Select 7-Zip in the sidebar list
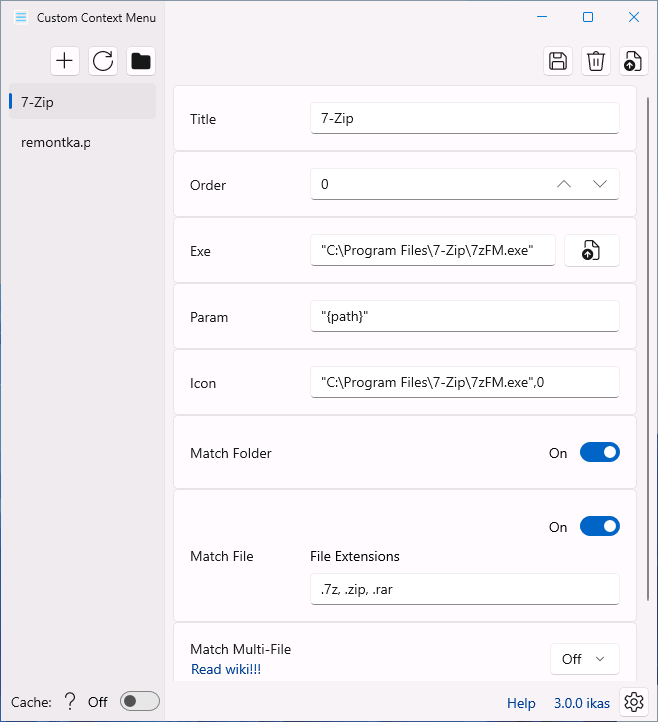The image size is (658, 722). (82, 102)
